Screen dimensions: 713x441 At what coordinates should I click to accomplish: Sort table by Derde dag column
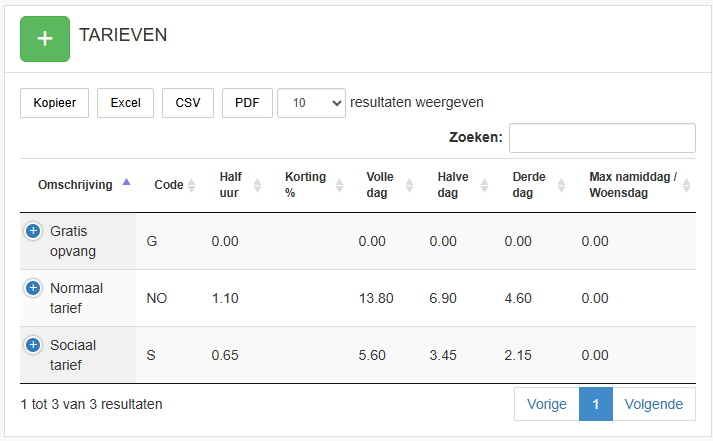[538, 185]
